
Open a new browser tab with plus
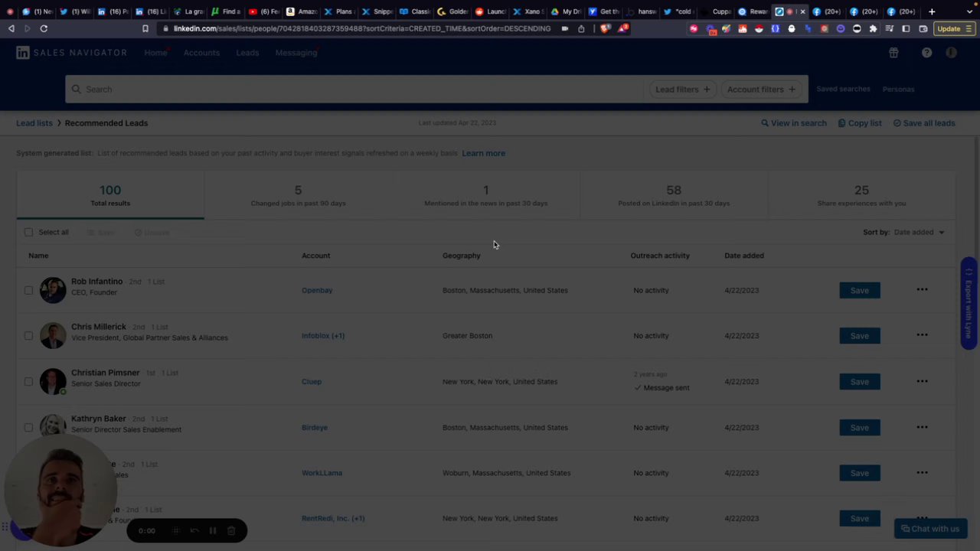click(932, 11)
